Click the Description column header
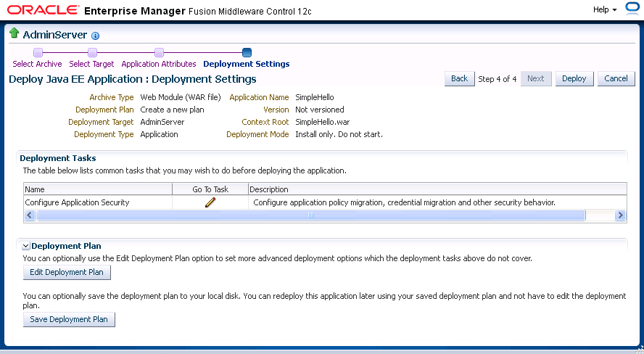 point(437,189)
